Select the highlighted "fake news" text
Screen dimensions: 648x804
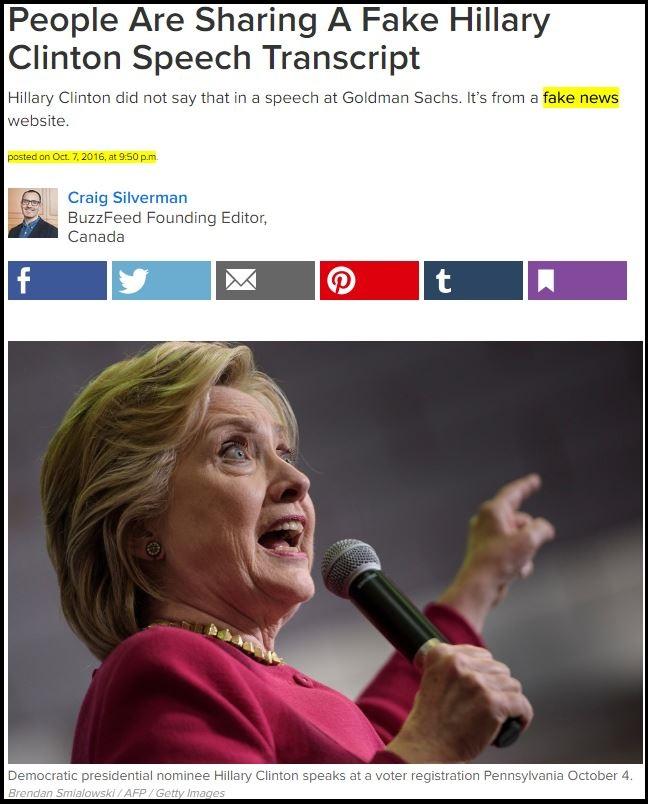[x=581, y=97]
